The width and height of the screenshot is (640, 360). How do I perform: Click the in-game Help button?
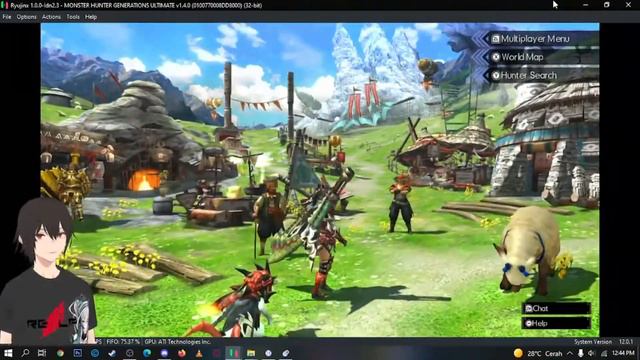556,323
